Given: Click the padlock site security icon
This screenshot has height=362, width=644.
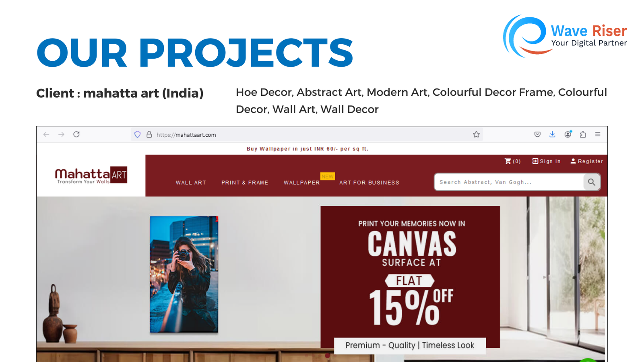Looking at the screenshot, I should click(x=149, y=134).
